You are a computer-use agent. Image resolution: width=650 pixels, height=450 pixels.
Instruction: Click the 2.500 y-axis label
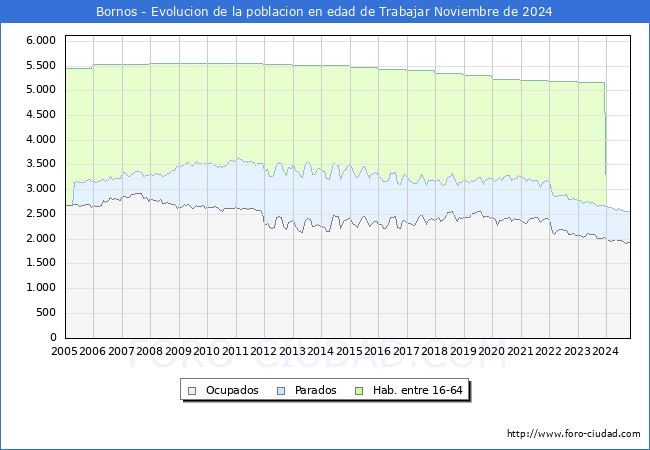(41, 213)
